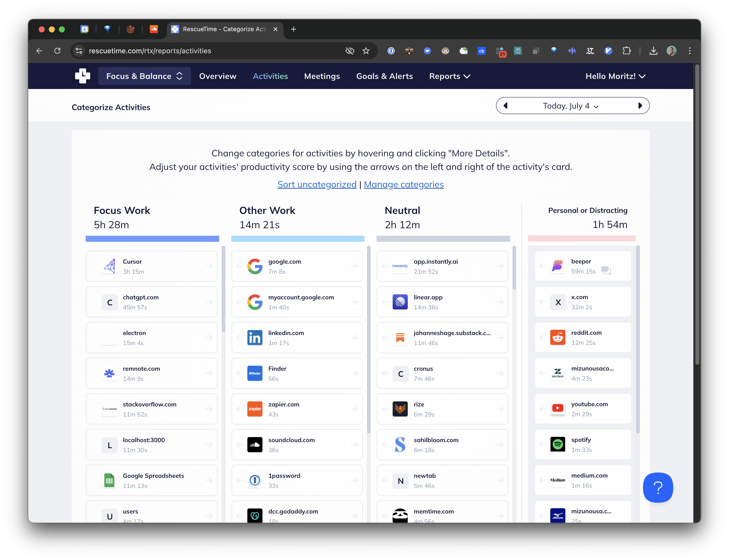Click the sahilbloom.com icon
This screenshot has width=729, height=560.
pos(400,445)
